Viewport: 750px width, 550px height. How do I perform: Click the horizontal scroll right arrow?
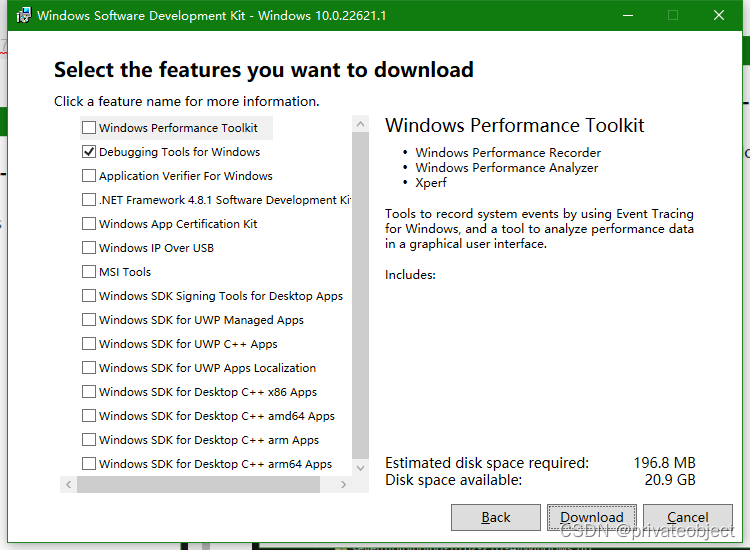(343, 484)
